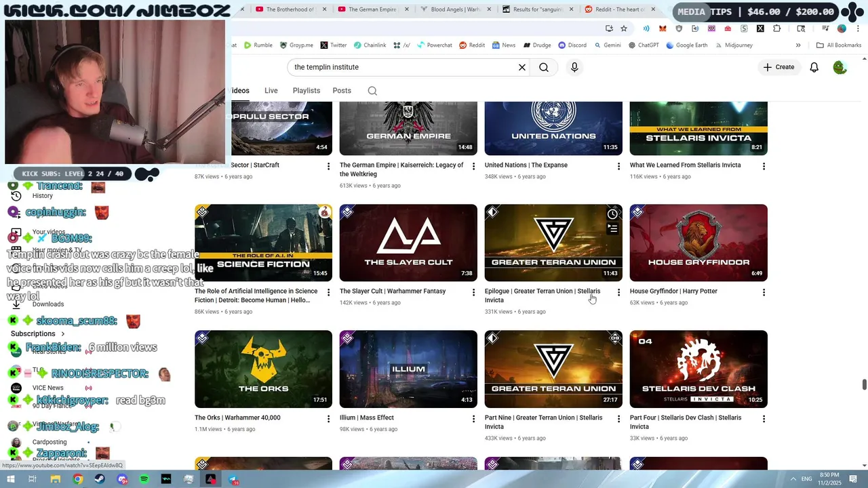The height and width of the screenshot is (488, 868).
Task: Click the magnifier search button
Action: click(544, 67)
